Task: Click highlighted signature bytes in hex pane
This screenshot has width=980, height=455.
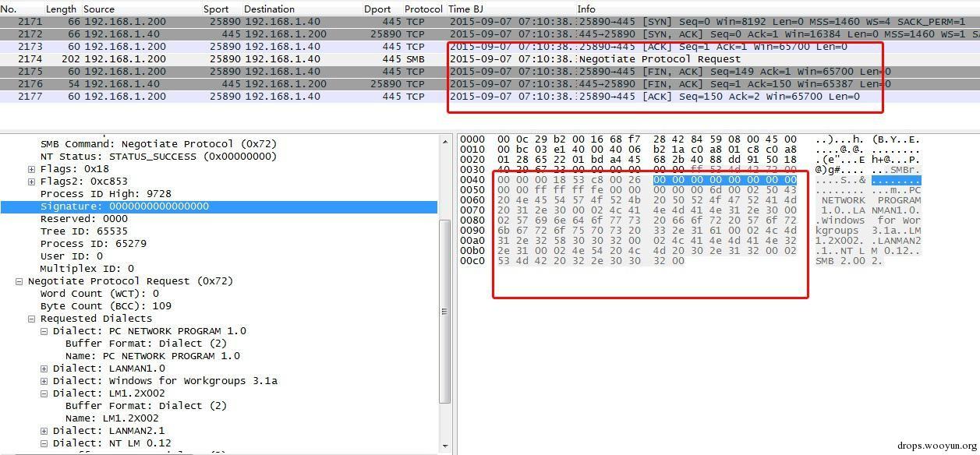Action: coord(725,180)
